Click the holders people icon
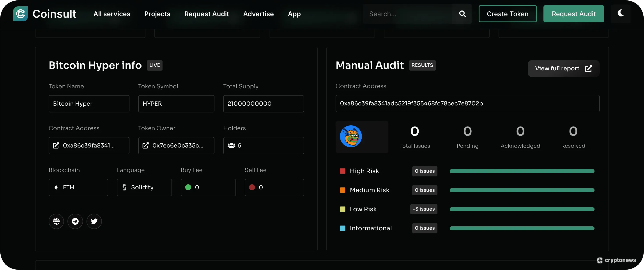Viewport: 644px width, 270px height. (231, 145)
